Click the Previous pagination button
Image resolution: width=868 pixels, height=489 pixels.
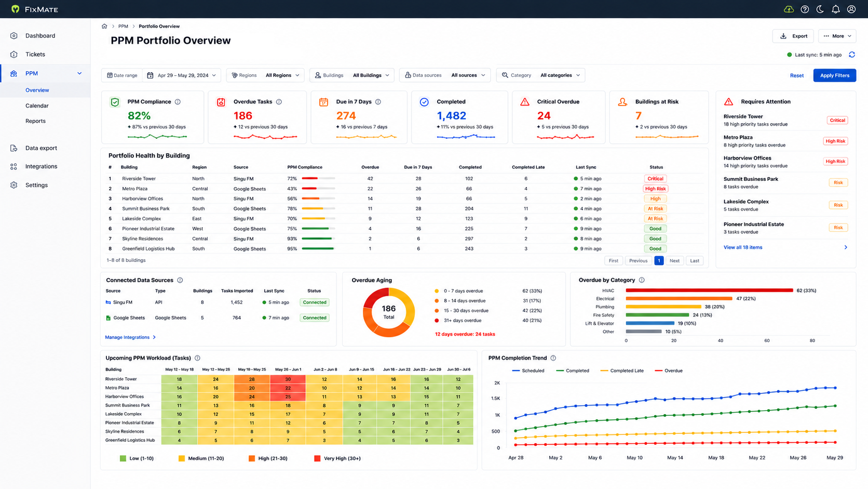[638, 261]
